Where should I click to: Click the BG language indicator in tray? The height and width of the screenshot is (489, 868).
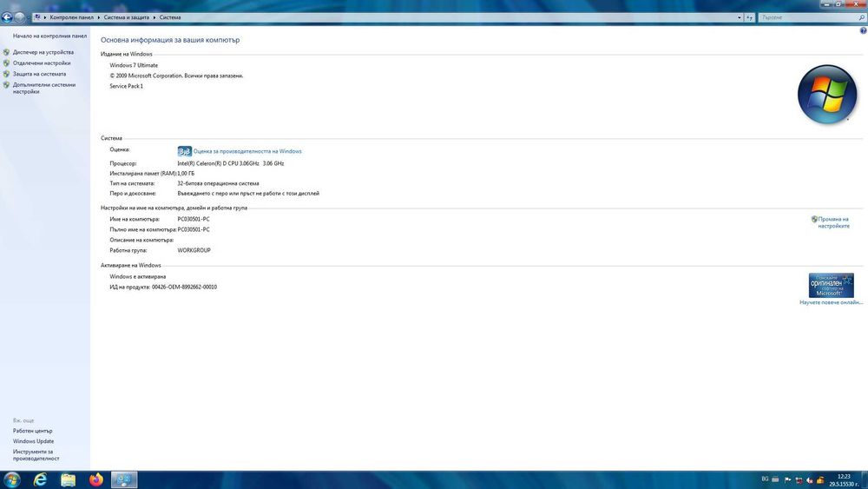pyautogui.click(x=765, y=479)
